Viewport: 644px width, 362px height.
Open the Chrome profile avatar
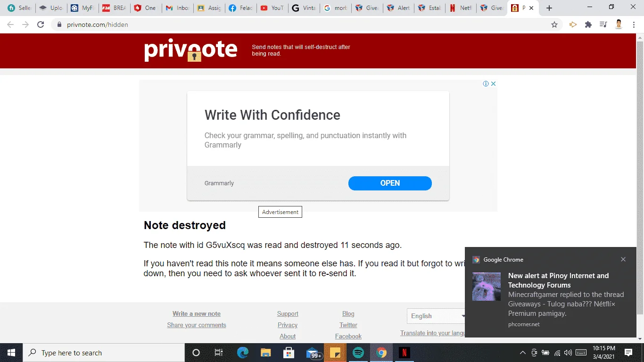[619, 25]
